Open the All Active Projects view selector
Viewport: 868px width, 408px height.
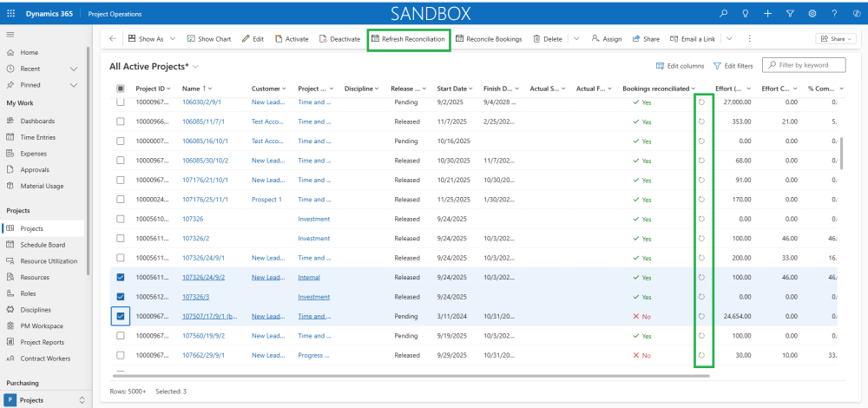point(154,67)
